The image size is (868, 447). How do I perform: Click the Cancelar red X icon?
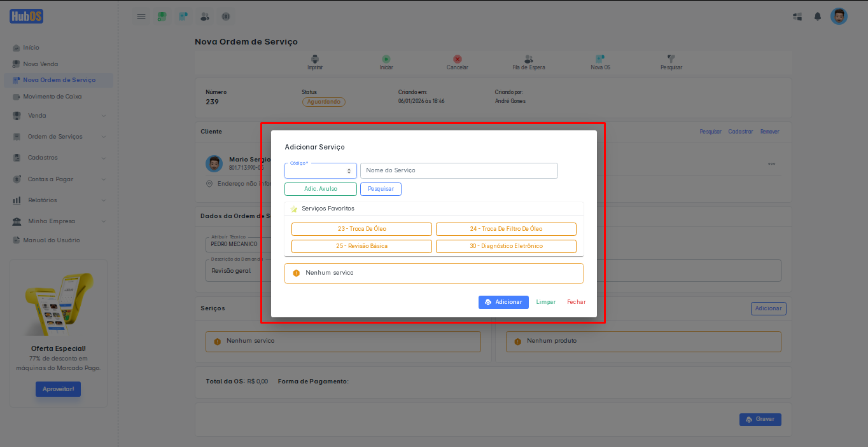[x=457, y=58]
